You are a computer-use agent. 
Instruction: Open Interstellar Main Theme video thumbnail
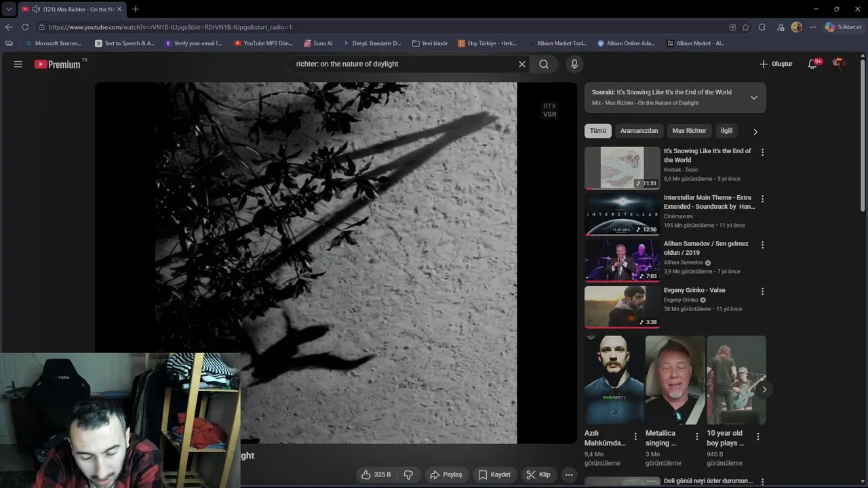point(623,215)
